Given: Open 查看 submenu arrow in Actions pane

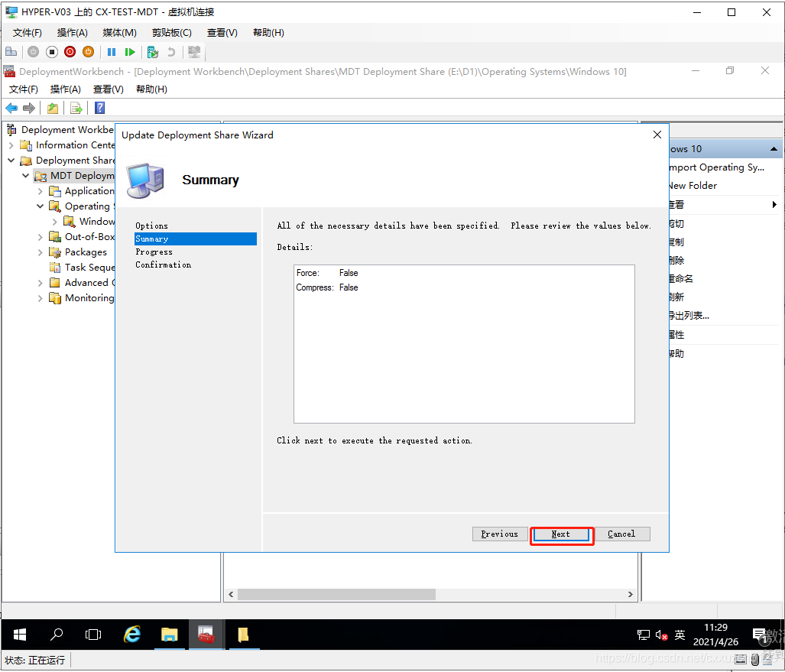Looking at the screenshot, I should [774, 204].
